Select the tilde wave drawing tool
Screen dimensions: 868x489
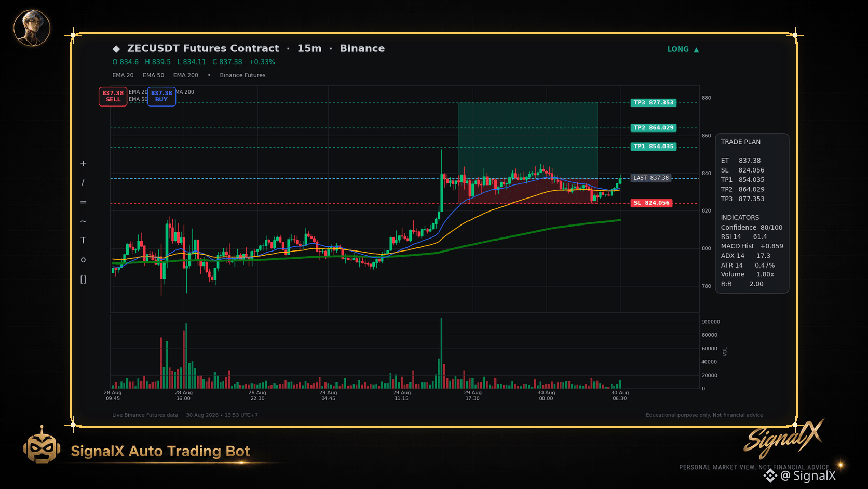[83, 221]
